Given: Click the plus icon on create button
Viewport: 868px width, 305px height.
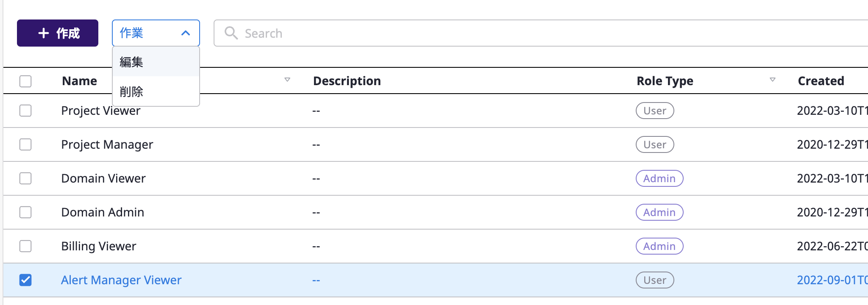Looking at the screenshot, I should tap(44, 33).
